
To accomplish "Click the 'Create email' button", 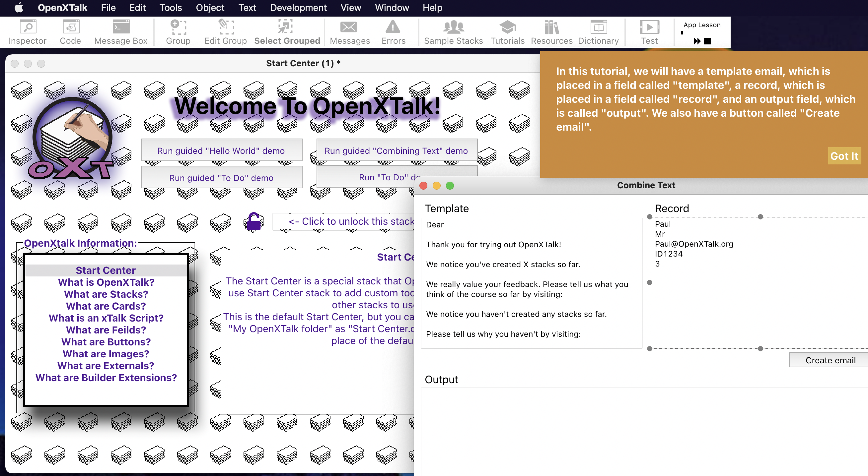I will tap(829, 360).
